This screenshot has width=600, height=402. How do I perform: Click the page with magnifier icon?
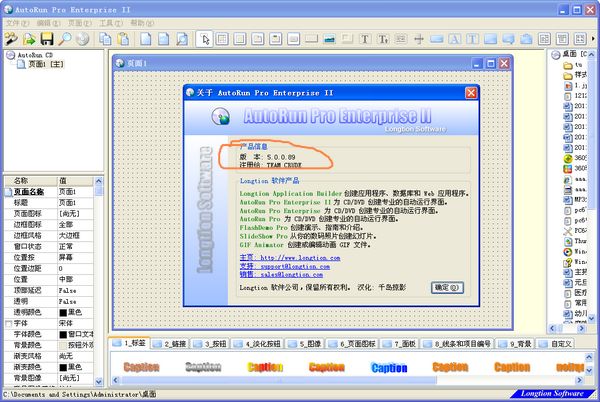[x=182, y=39]
